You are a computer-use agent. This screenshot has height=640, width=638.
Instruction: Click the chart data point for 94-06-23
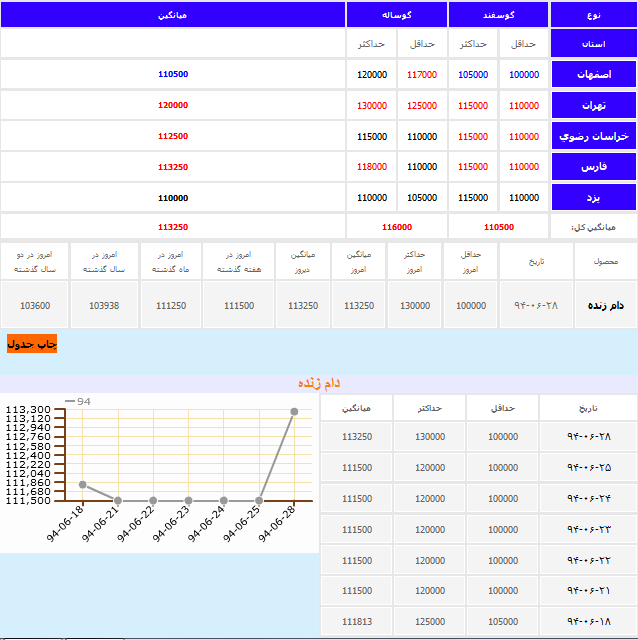[188, 500]
